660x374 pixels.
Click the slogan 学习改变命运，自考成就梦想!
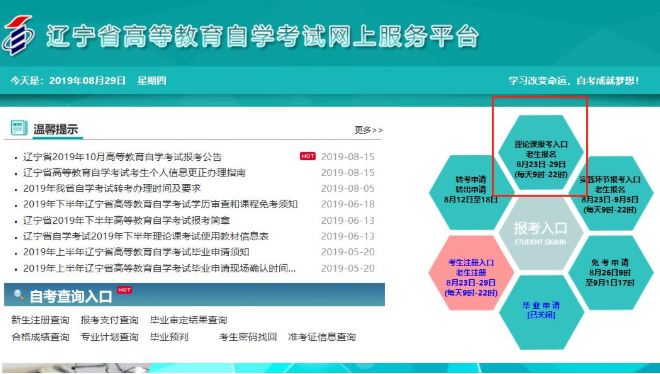574,80
